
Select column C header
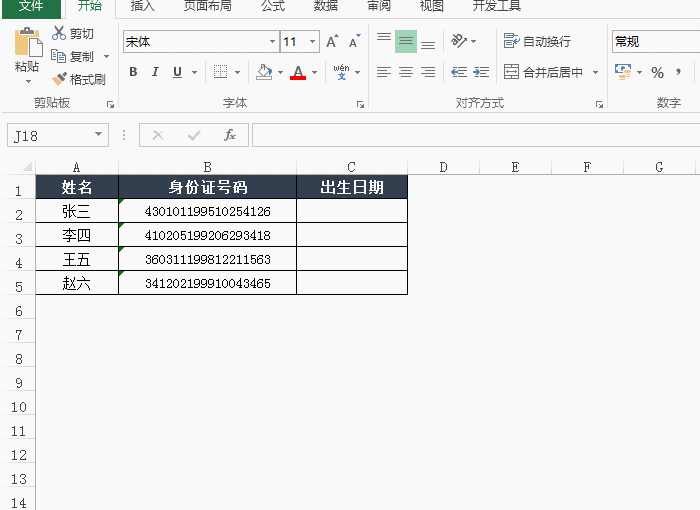tap(352, 167)
